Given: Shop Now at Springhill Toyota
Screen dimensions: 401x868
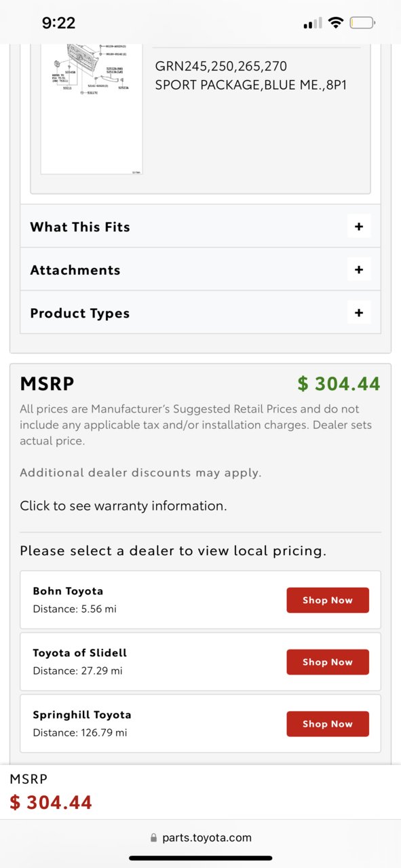Looking at the screenshot, I should (328, 723).
